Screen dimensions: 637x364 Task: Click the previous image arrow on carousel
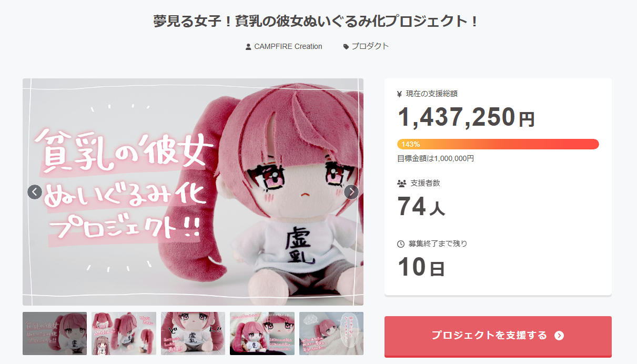point(35,192)
